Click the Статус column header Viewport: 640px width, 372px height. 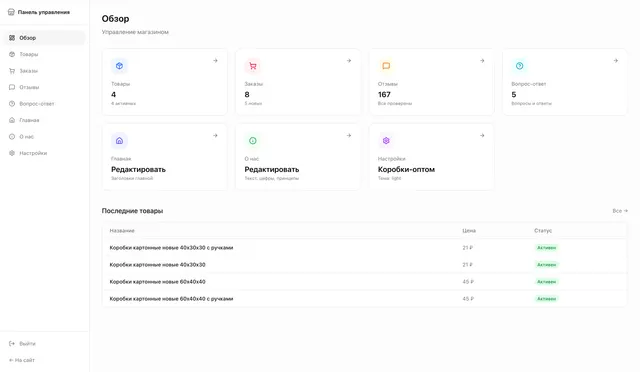pos(543,231)
